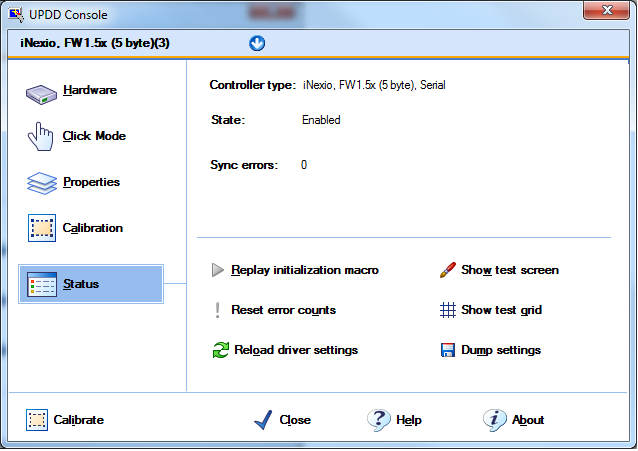
Task: Click the Calibrate label at bottom
Action: tap(79, 420)
